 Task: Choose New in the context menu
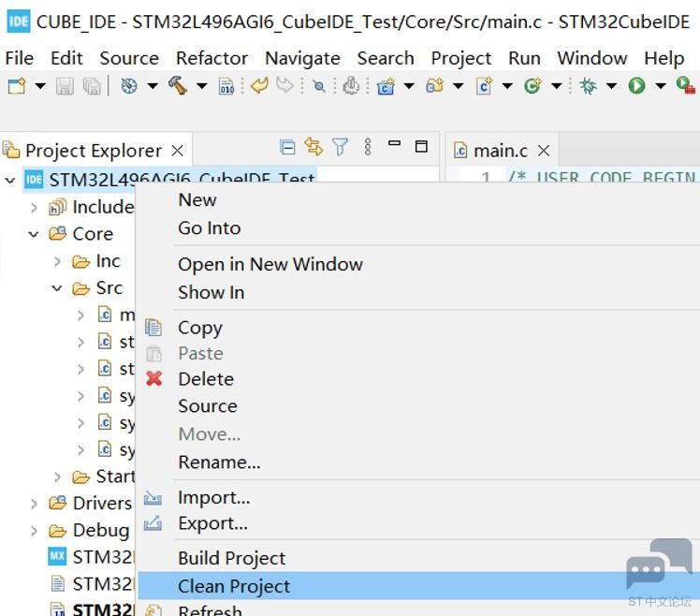[418, 200]
